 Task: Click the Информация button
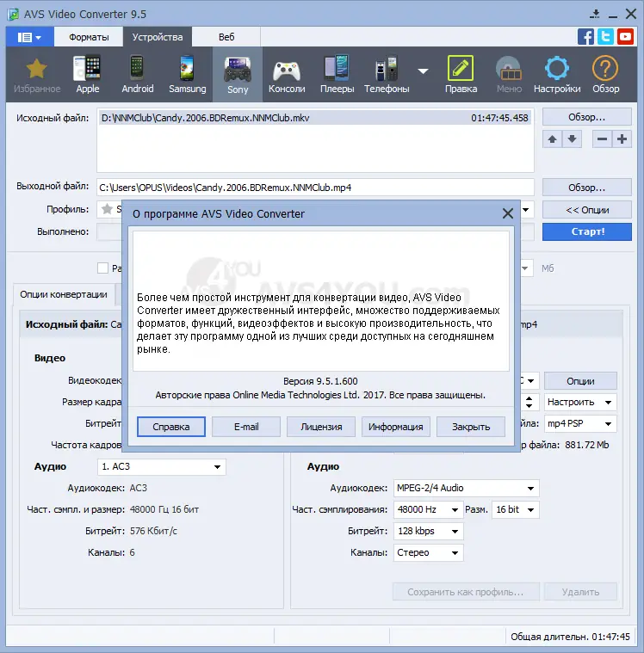point(395,427)
